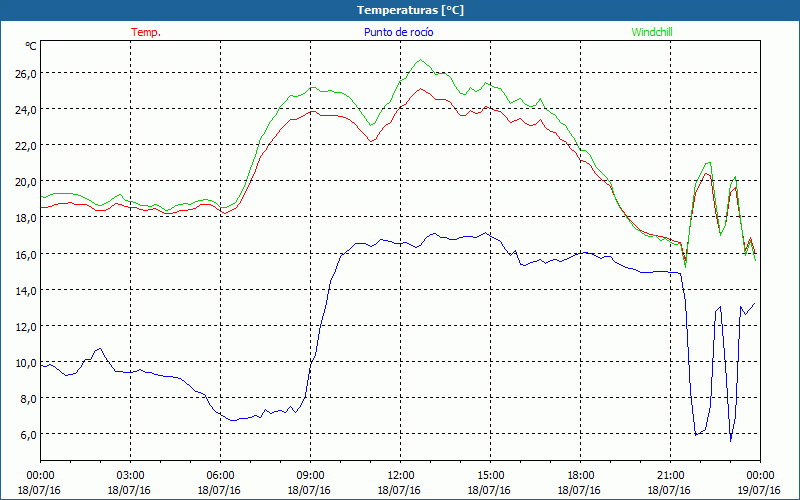Click the 06:00 time label
This screenshot has height=500, width=800.
219,476
